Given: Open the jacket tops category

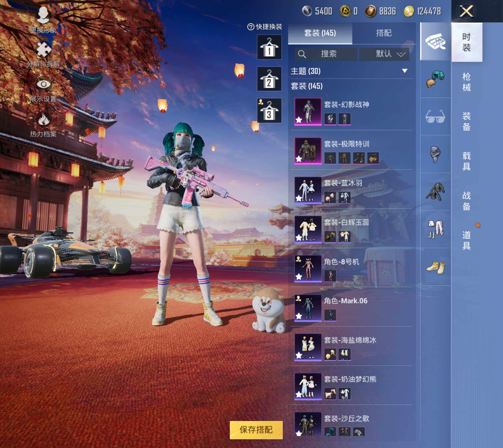Looking at the screenshot, I should (435, 192).
